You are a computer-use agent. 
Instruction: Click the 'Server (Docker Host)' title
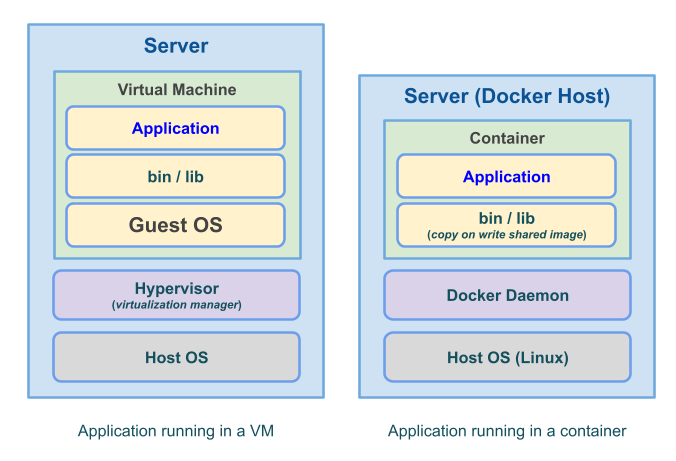(507, 96)
